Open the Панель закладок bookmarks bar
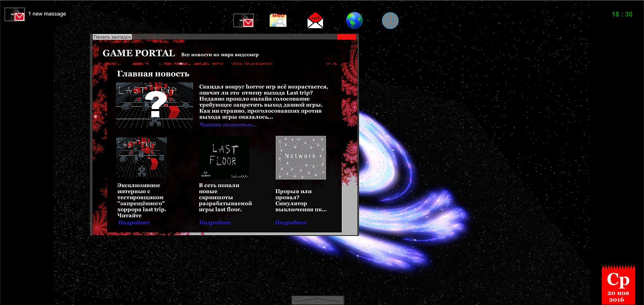The image size is (644, 305). 112,37
